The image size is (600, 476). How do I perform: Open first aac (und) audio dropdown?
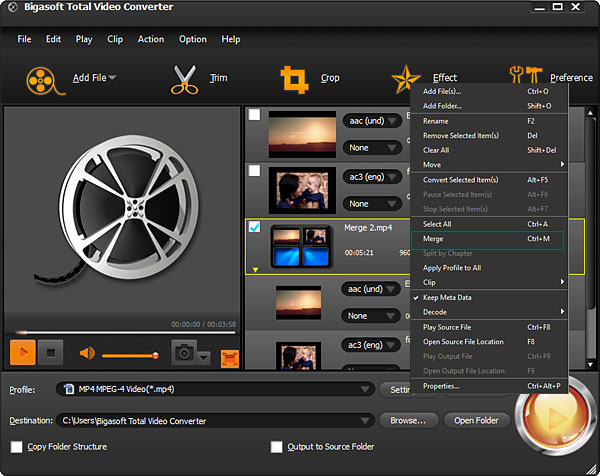pyautogui.click(x=372, y=121)
